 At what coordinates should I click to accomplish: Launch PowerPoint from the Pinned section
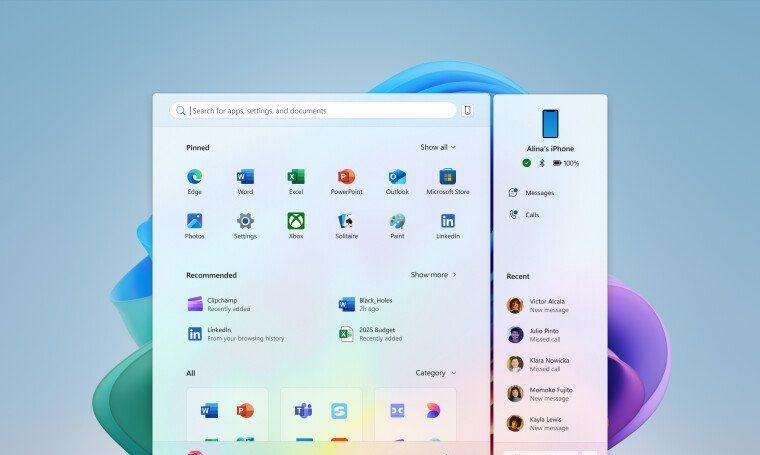point(347,181)
